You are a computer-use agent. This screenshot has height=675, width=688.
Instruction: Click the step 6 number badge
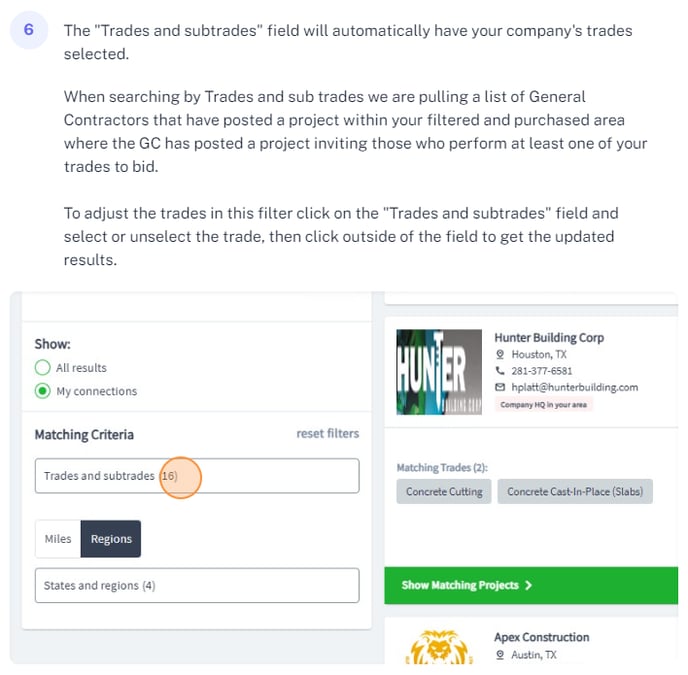(29, 30)
